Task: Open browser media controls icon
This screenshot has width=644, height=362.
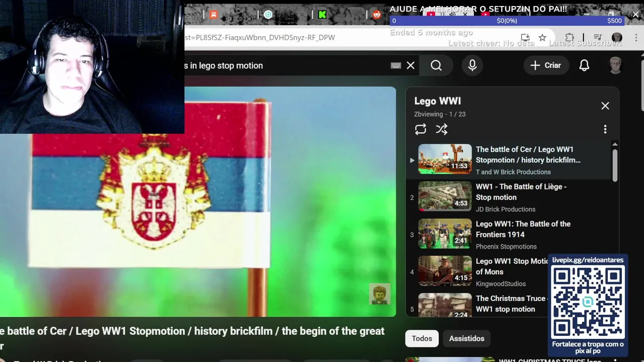Action: pyautogui.click(x=598, y=38)
